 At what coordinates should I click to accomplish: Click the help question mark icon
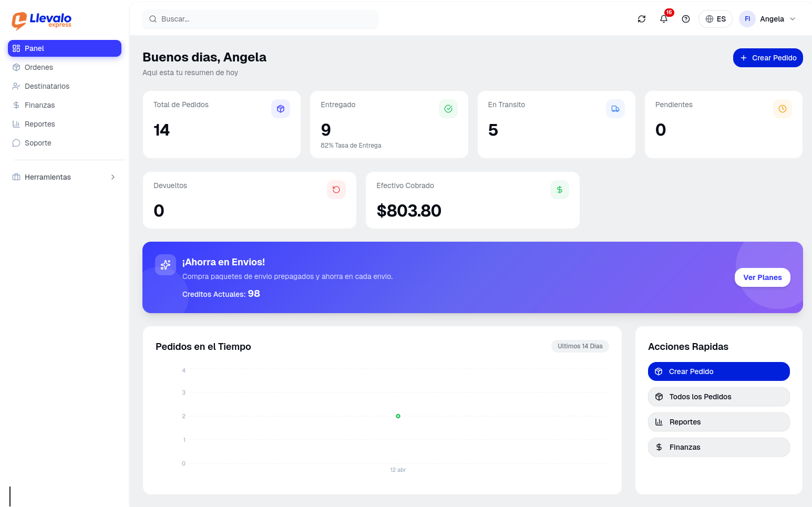click(685, 19)
